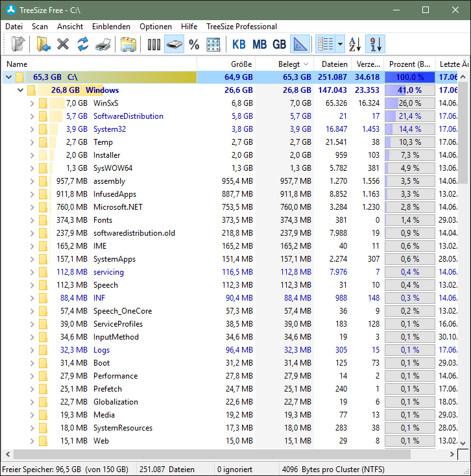Select the SystemApps folder icon
The image size is (471, 476).
click(x=43, y=259)
